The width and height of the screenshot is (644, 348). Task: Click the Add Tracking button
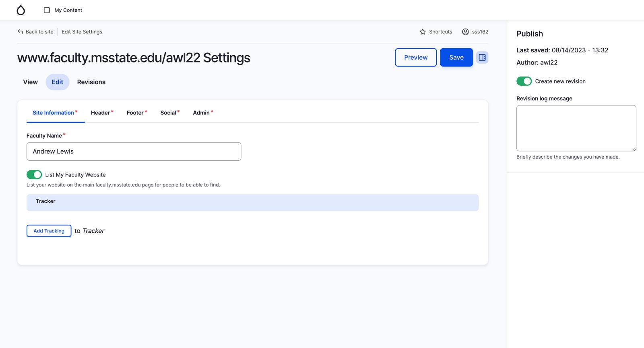tap(49, 231)
